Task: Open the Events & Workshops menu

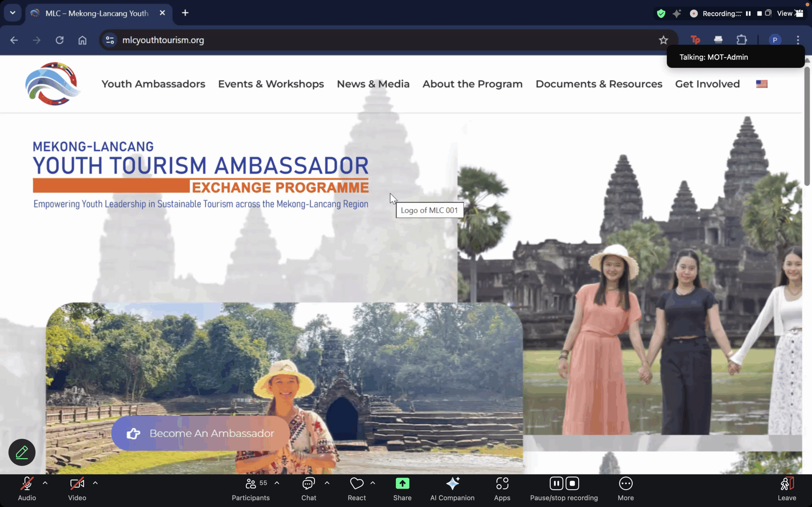Action: click(x=271, y=84)
